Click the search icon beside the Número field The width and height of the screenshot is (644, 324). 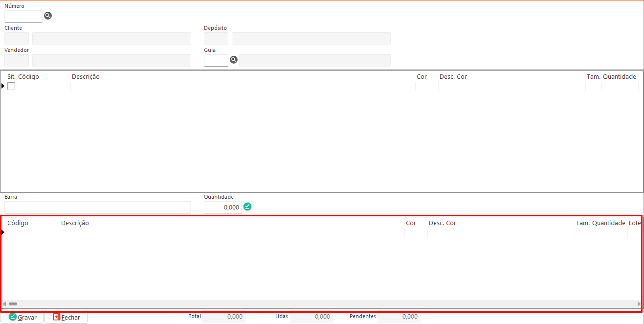click(x=48, y=16)
